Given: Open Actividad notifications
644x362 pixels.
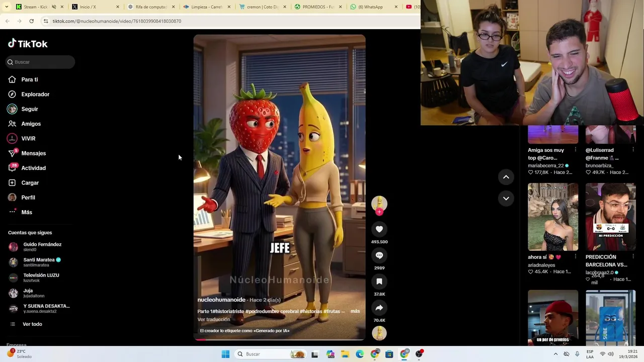Looking at the screenshot, I should click(27, 168).
